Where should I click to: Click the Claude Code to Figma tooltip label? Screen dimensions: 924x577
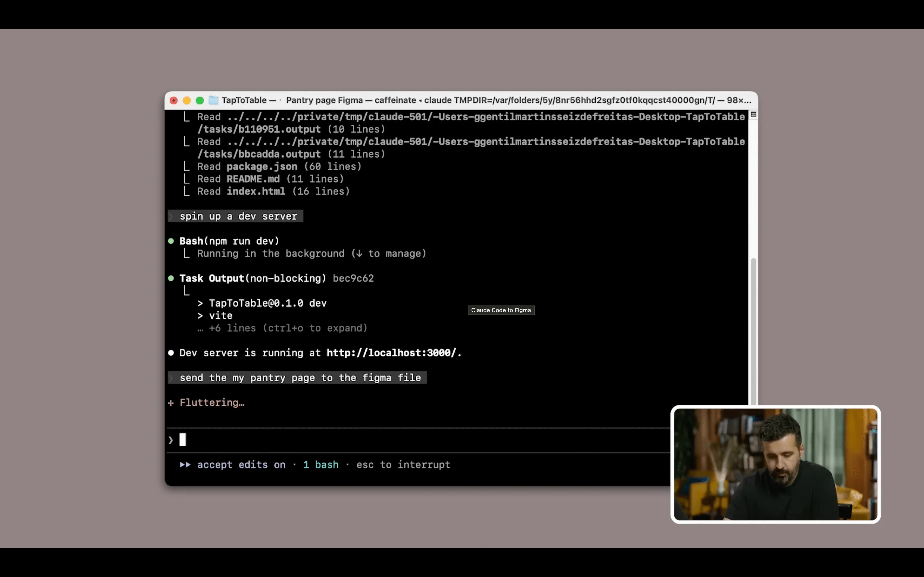[x=501, y=310]
